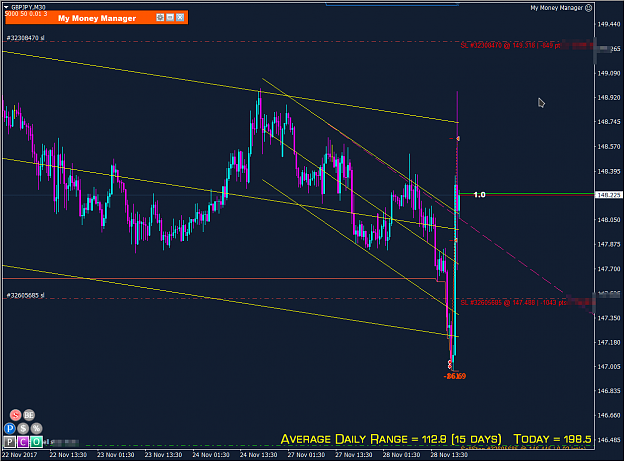
Task: Click the smiley face icon next to My Money Manager
Action: click(588, 8)
